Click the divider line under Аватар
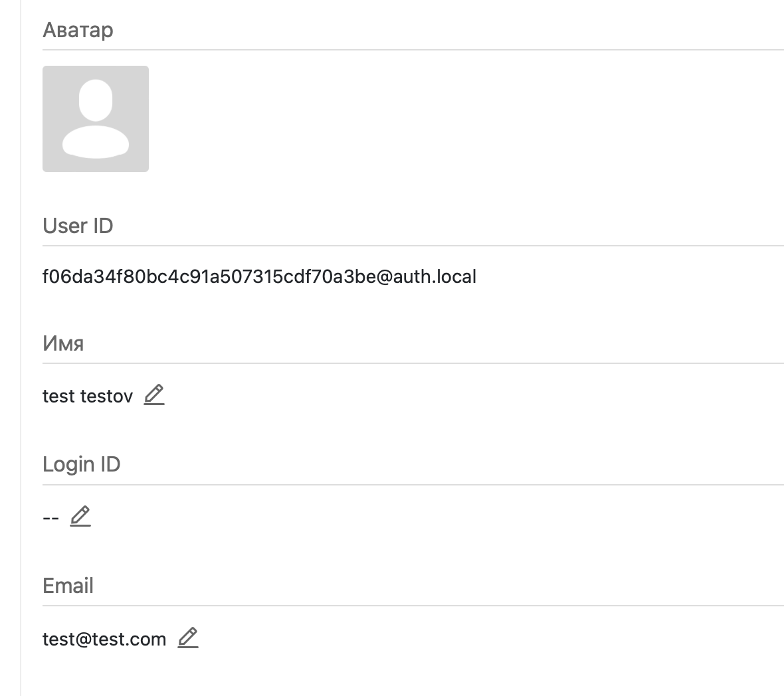Viewport: 784px width, 696px height. [x=413, y=50]
